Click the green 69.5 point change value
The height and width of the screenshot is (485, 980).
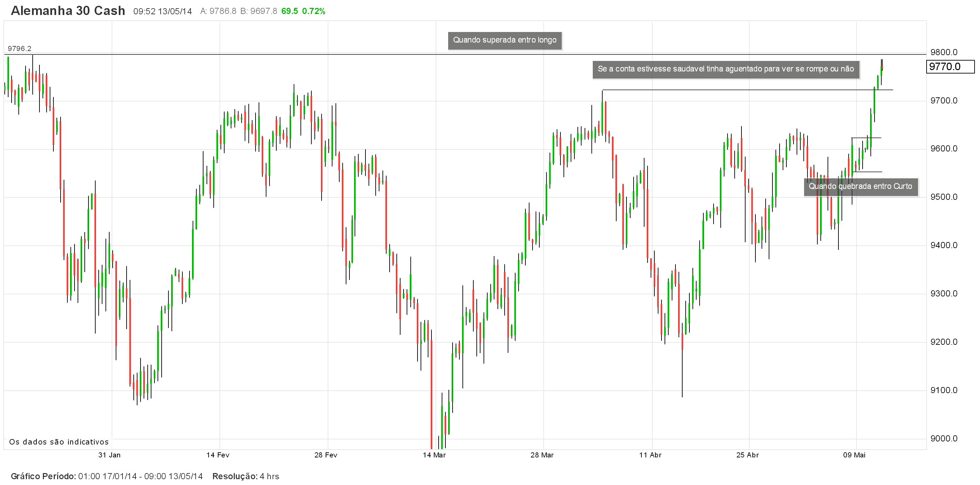(x=290, y=12)
